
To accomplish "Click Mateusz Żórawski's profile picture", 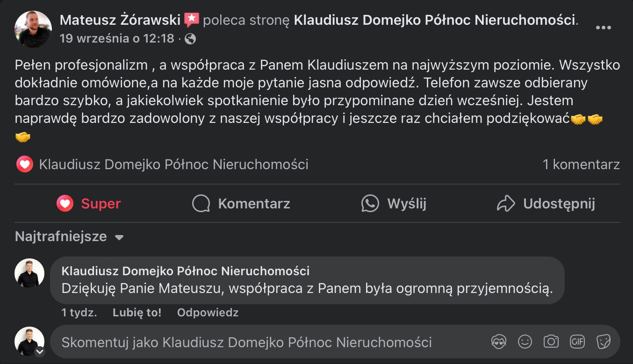I will coord(33,29).
